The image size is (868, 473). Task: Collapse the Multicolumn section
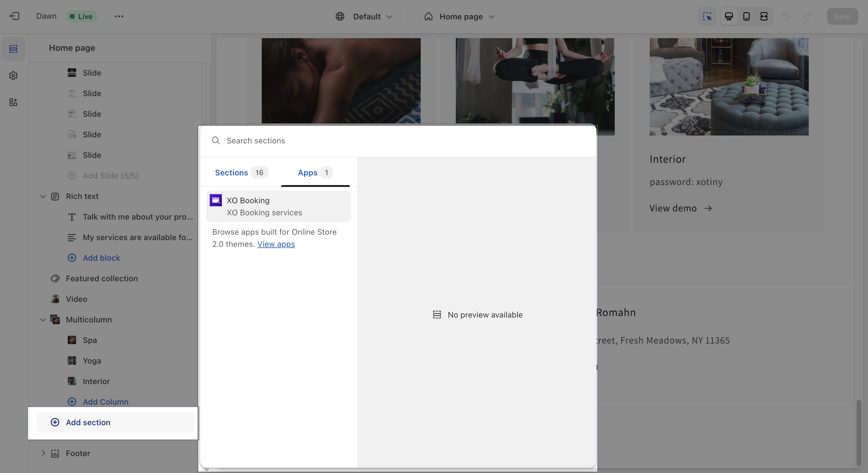(43, 320)
